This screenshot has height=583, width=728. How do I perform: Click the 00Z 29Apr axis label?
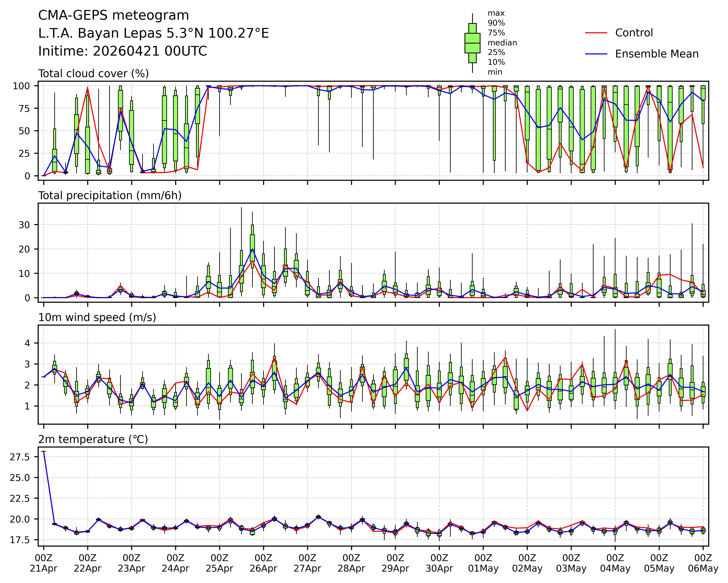click(395, 563)
